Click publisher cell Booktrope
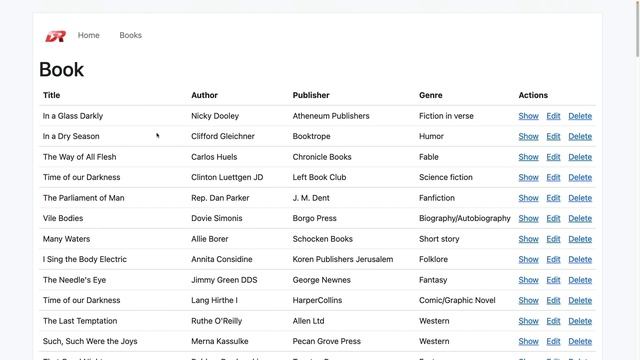This screenshot has height=360, width=640. [x=311, y=136]
